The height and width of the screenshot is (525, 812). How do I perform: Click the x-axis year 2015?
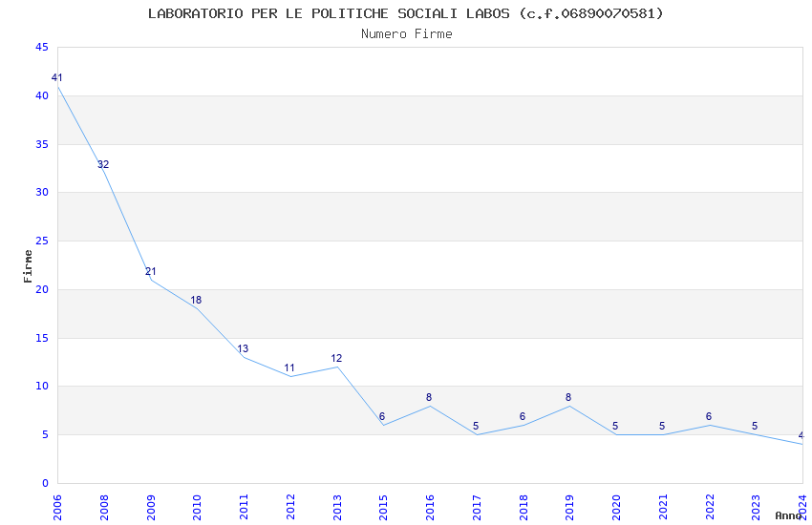[383, 507]
